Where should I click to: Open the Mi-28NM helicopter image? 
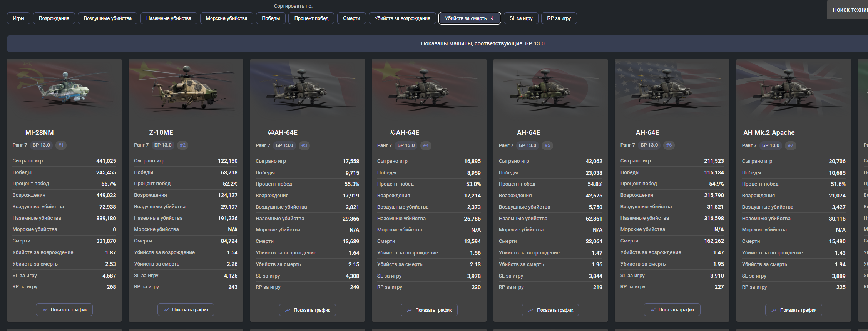[x=64, y=89]
